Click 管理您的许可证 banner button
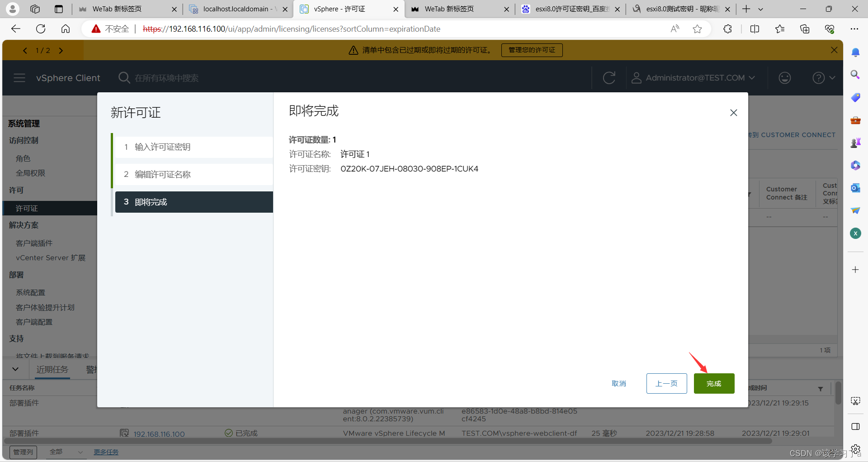The image size is (868, 462). point(532,50)
